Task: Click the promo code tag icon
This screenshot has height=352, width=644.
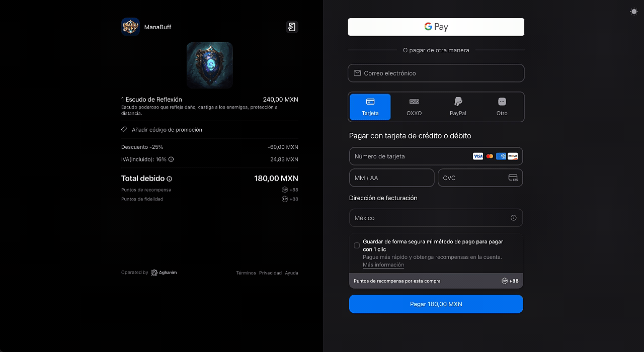Action: [x=124, y=130]
